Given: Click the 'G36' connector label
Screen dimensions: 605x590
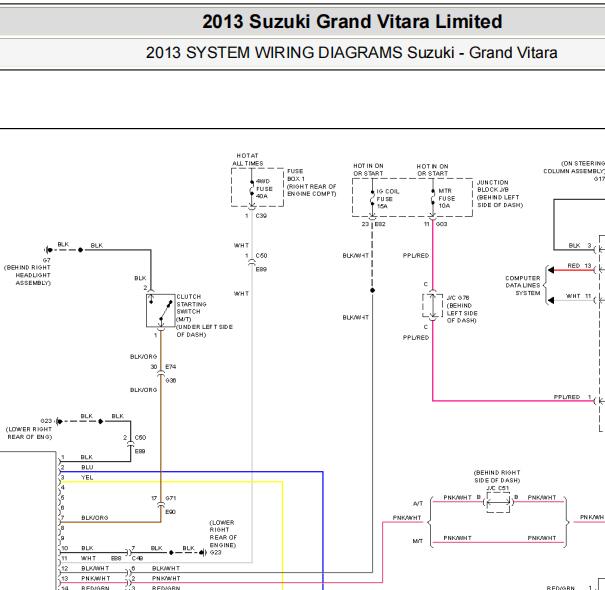Looking at the screenshot, I should coord(171,380).
